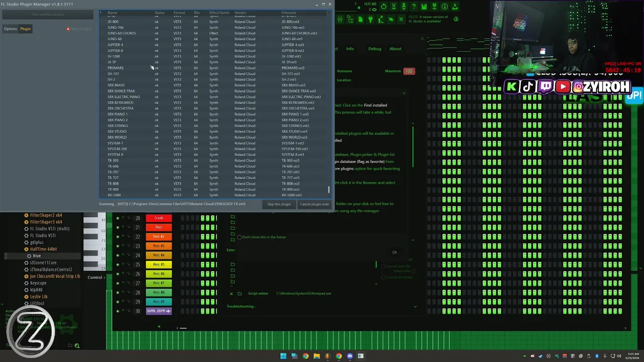Open project info circle icon
The image size is (644, 362).
pyautogui.click(x=444, y=7)
